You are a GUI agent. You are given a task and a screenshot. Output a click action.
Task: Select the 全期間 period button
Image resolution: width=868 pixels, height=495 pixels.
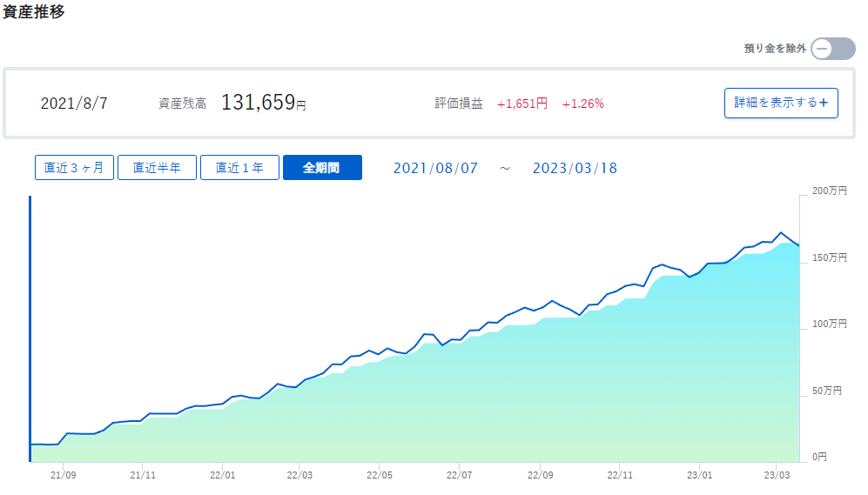pos(322,168)
